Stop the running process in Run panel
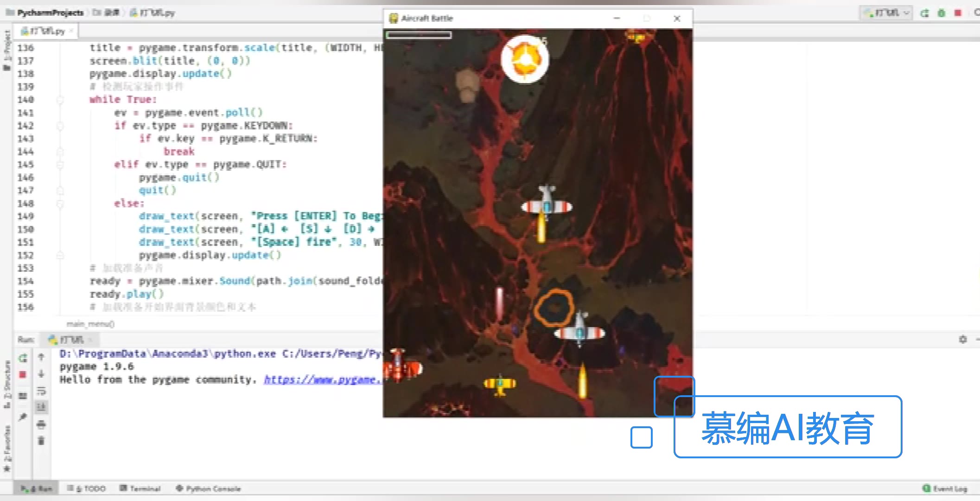980x501 pixels. pos(23,375)
